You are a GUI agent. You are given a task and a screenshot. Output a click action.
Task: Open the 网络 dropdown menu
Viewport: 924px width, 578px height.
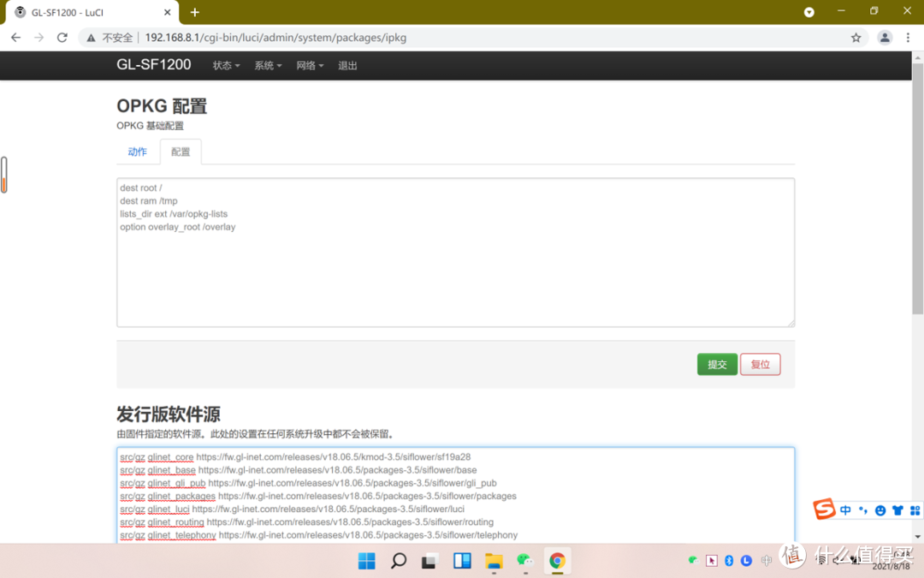click(x=310, y=65)
